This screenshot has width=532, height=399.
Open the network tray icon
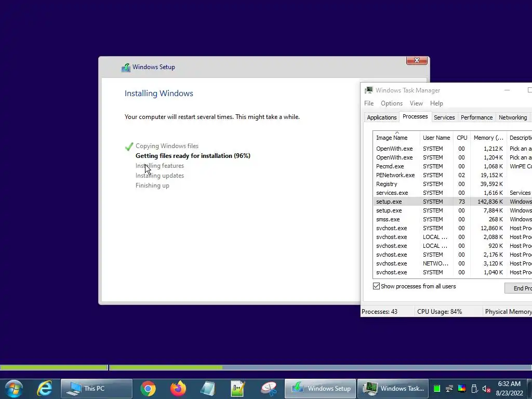pos(449,389)
